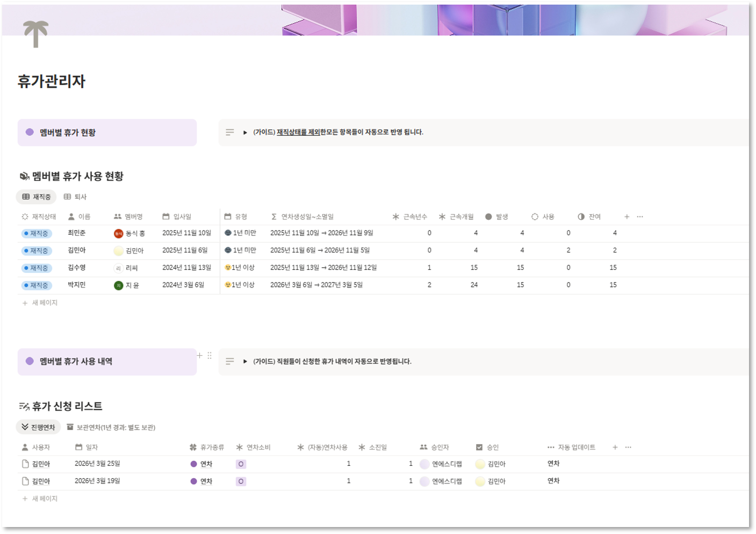Screen dimensions: 756x534
Task: Click the 연차소비 column header
Action: point(253,448)
